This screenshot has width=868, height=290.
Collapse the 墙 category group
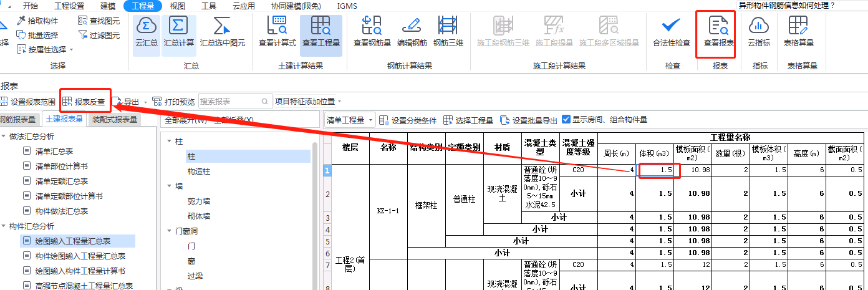tap(169, 186)
